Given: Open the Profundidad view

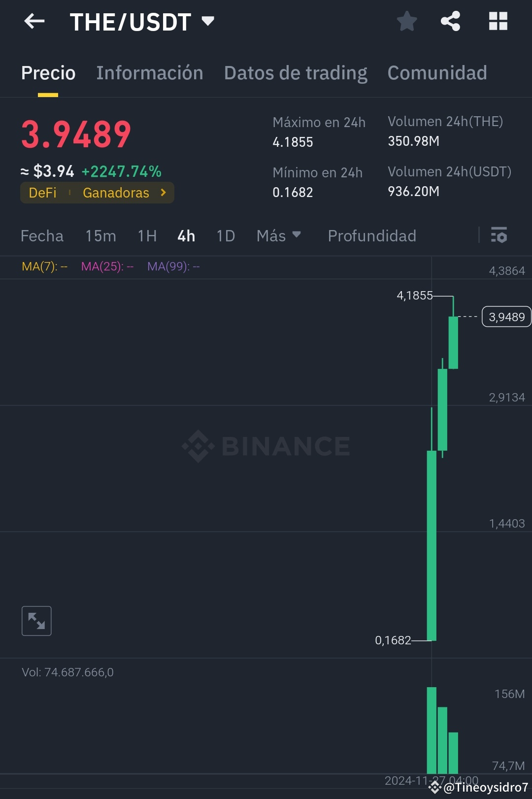Looking at the screenshot, I should point(372,236).
